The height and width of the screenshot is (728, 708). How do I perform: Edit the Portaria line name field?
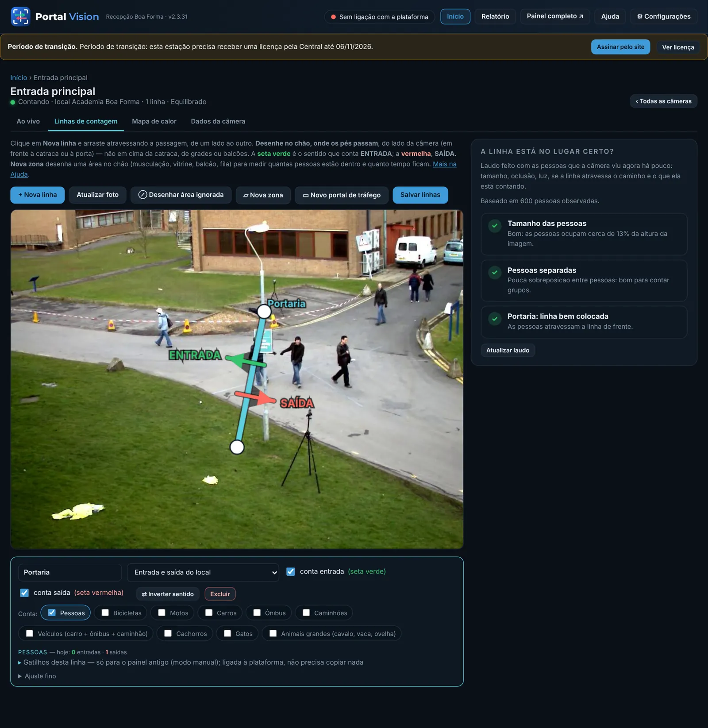pos(70,572)
